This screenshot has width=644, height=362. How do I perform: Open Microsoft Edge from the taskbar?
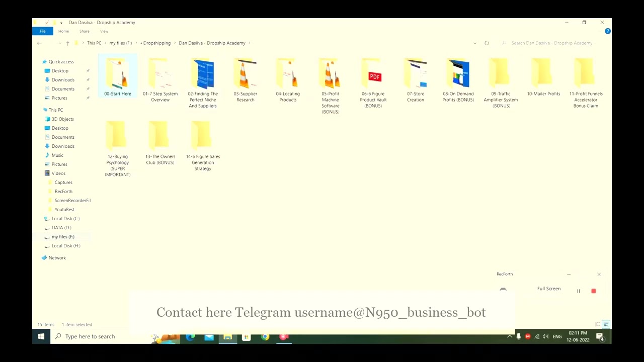coord(190,337)
